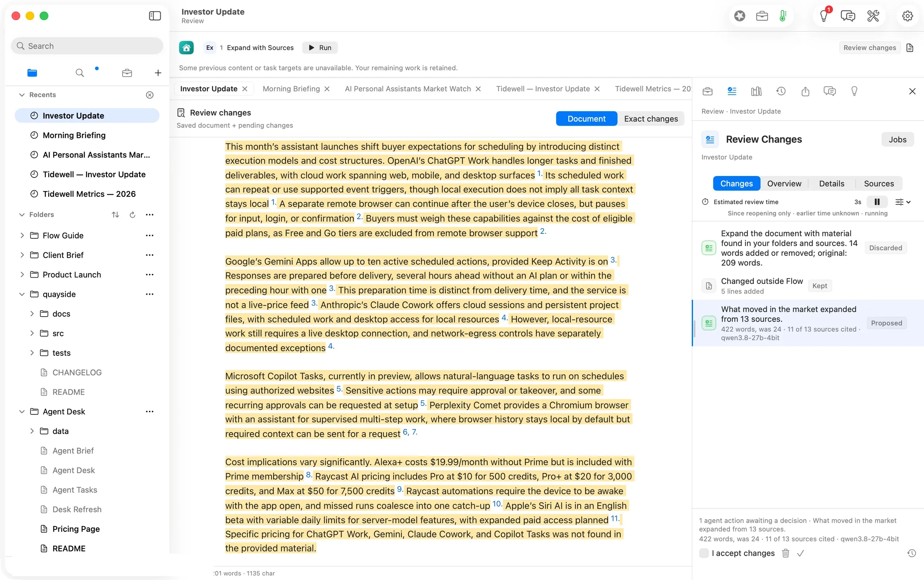Select the Document view toggle
The width and height of the screenshot is (924, 580).
(x=586, y=119)
